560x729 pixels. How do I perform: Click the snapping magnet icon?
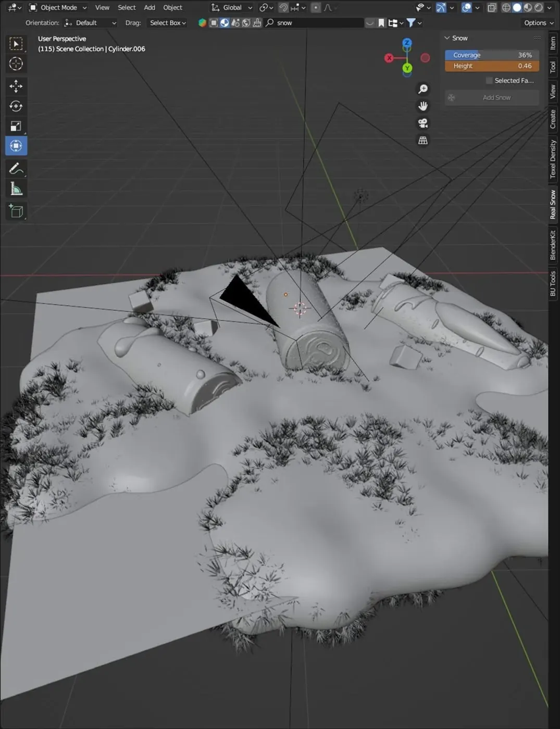point(283,7)
